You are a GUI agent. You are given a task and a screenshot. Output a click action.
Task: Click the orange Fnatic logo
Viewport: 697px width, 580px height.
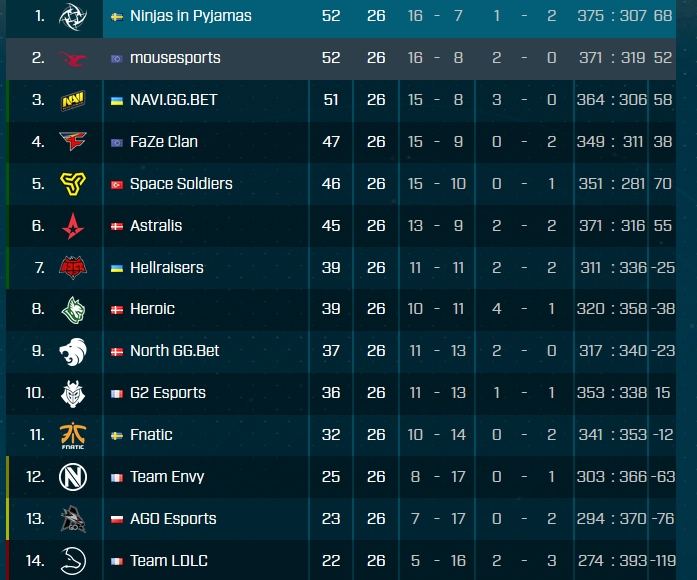[x=73, y=436]
